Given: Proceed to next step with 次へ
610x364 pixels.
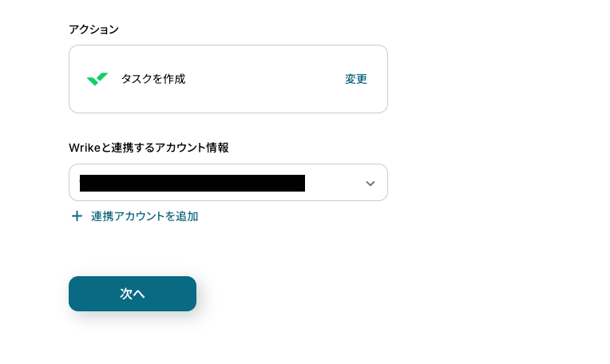Looking at the screenshot, I should (x=133, y=294).
